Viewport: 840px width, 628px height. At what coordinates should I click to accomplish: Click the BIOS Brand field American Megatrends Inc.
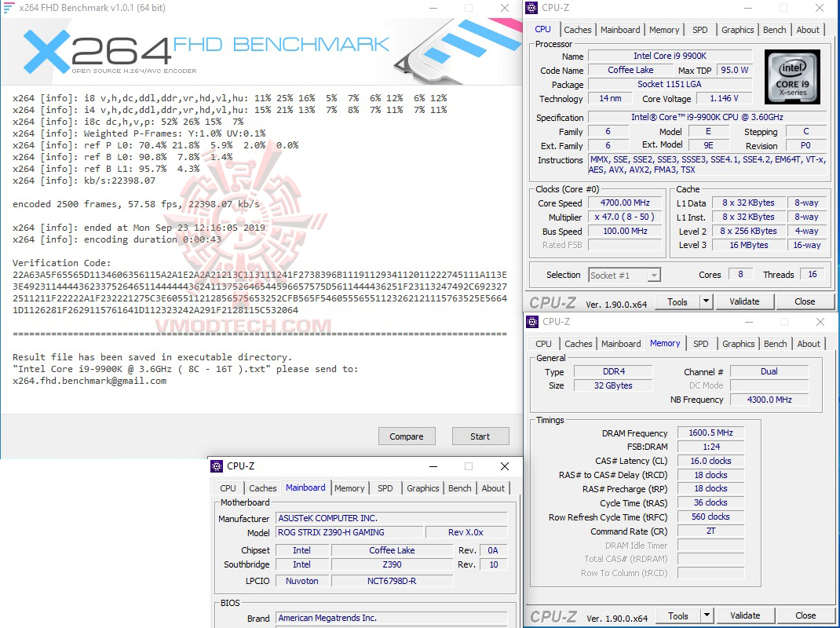[391, 618]
